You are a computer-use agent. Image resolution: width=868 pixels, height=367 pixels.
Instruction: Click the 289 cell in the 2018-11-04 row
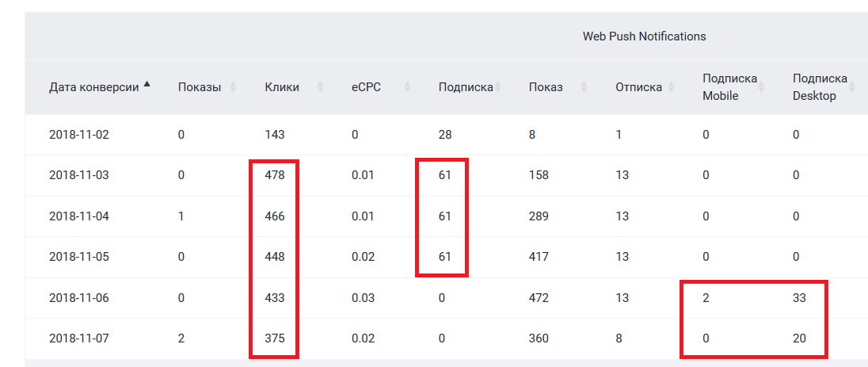click(x=539, y=216)
